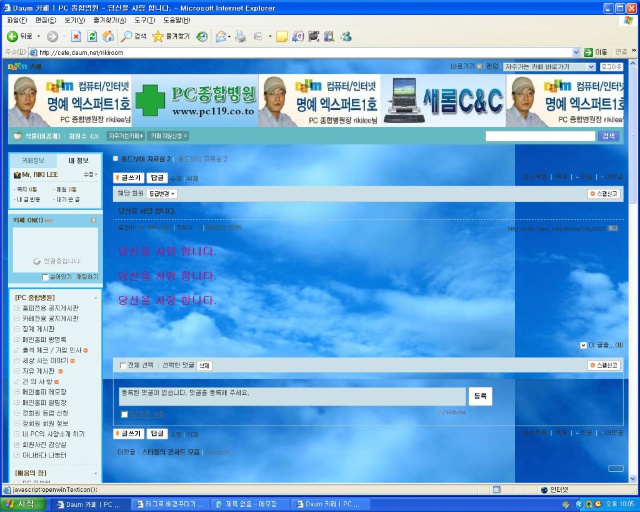Open History clock icon in toolbar
The height and width of the screenshot is (512, 640).
[x=202, y=37]
